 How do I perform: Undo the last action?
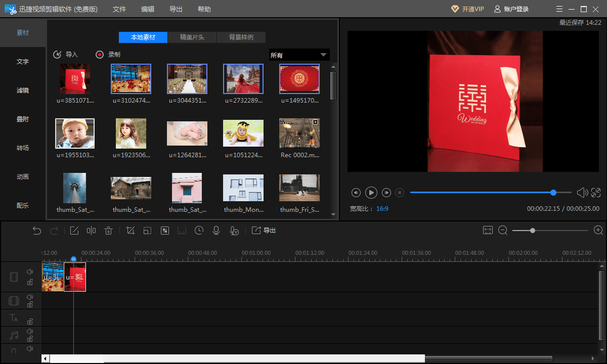click(37, 231)
